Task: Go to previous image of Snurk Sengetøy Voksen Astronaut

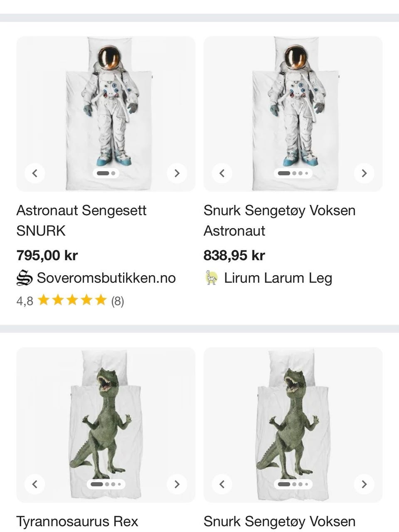Action: [222, 173]
